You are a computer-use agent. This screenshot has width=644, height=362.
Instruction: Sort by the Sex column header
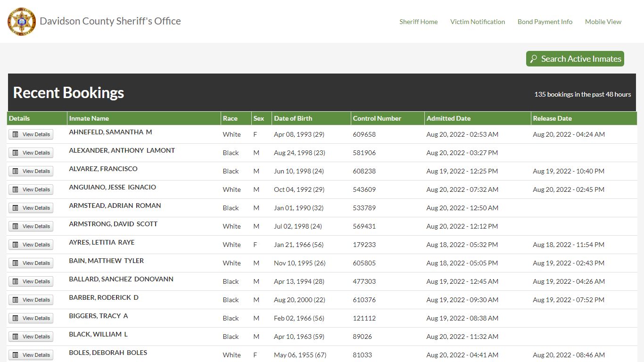262,118
